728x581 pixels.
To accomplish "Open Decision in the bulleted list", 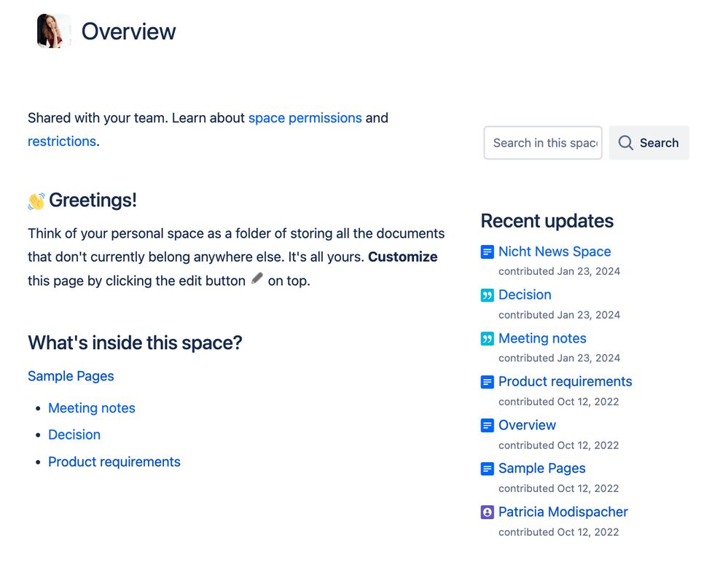I will click(x=74, y=434).
